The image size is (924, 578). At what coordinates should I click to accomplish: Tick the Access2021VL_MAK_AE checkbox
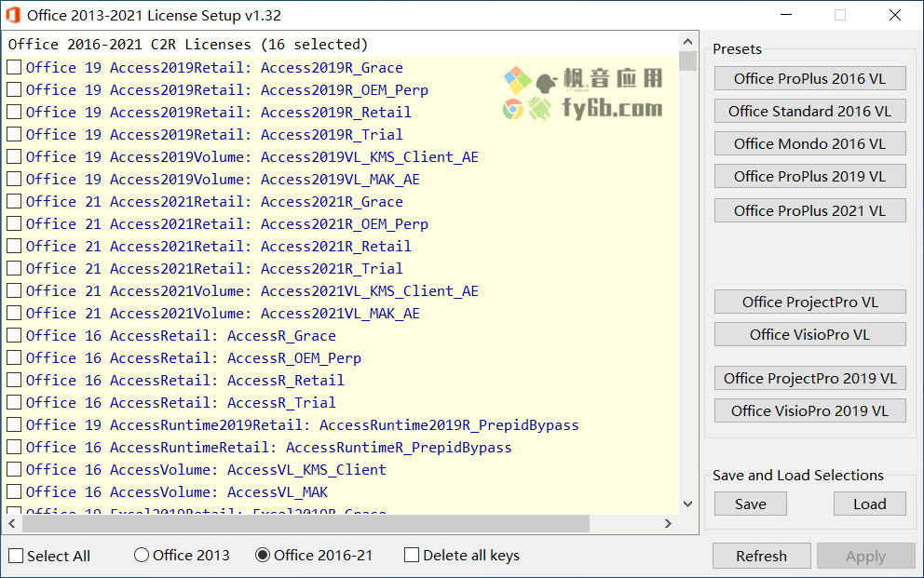tap(14, 313)
